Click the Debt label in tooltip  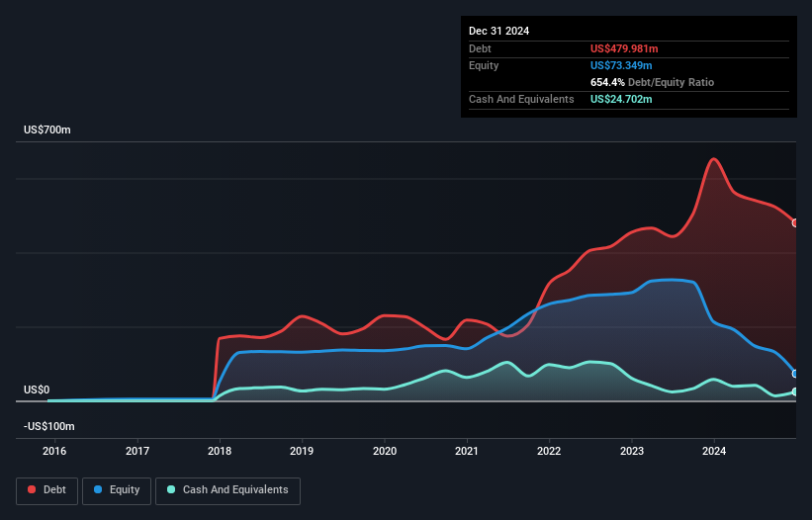480,48
